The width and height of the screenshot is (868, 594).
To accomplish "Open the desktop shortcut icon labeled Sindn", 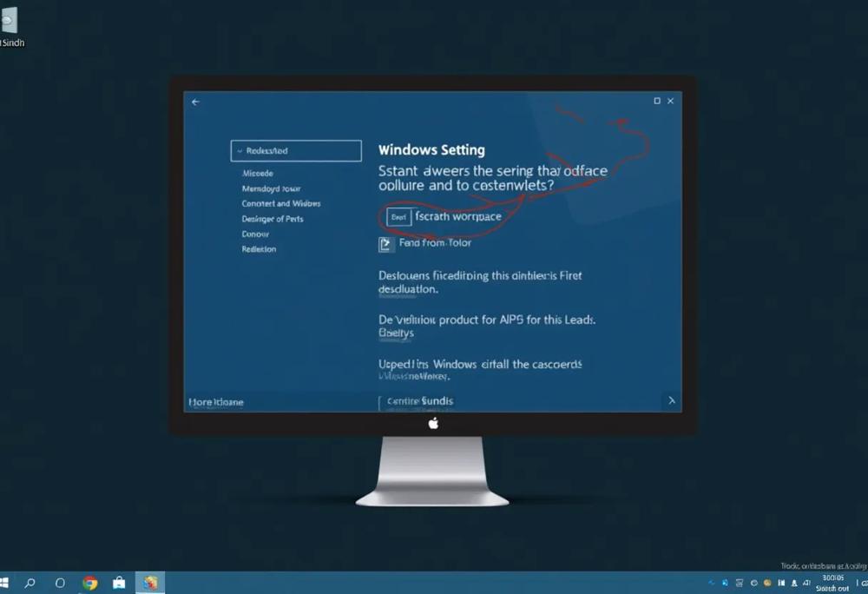I will click(x=11, y=27).
